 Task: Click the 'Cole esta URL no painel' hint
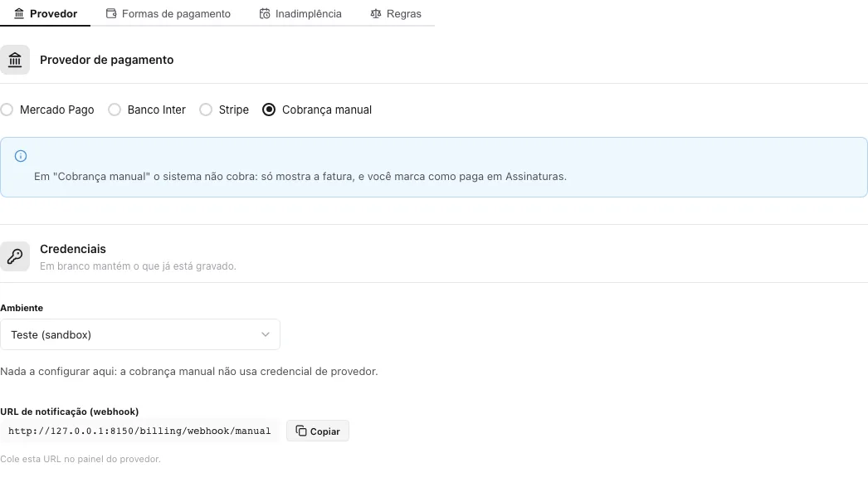tap(80, 459)
